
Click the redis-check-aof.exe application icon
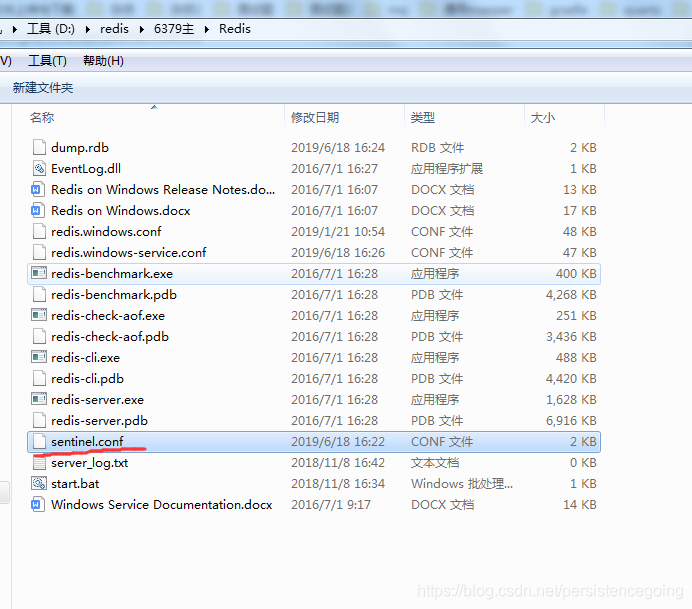tap(39, 315)
